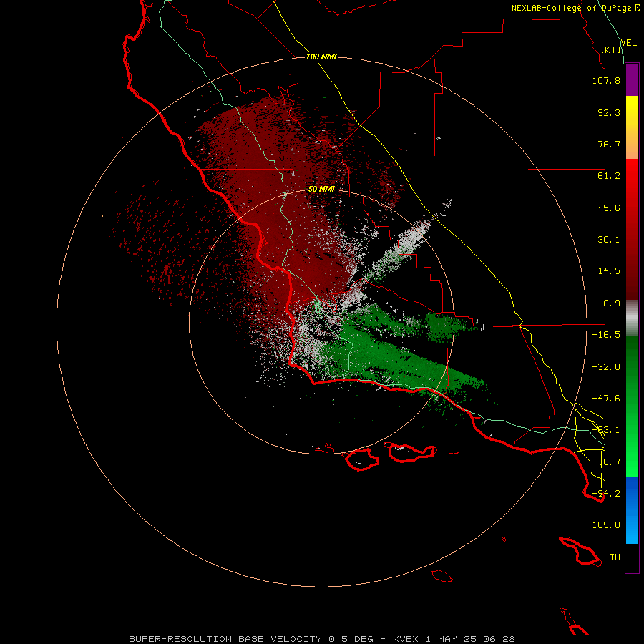Select the red segment of the color bar
The height and width of the screenshot is (644, 644).
[x=632, y=229]
